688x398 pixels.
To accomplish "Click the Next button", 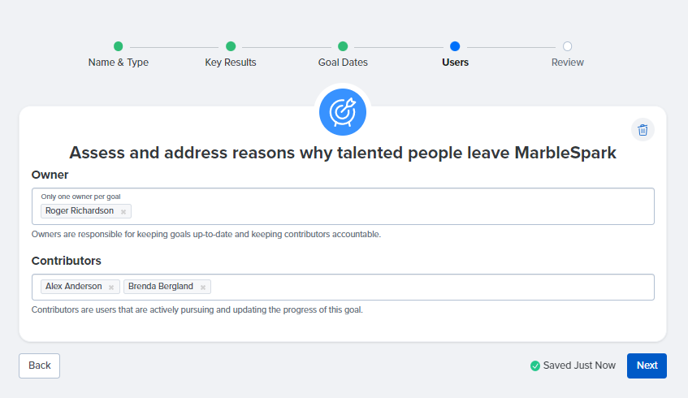I will 647,366.
